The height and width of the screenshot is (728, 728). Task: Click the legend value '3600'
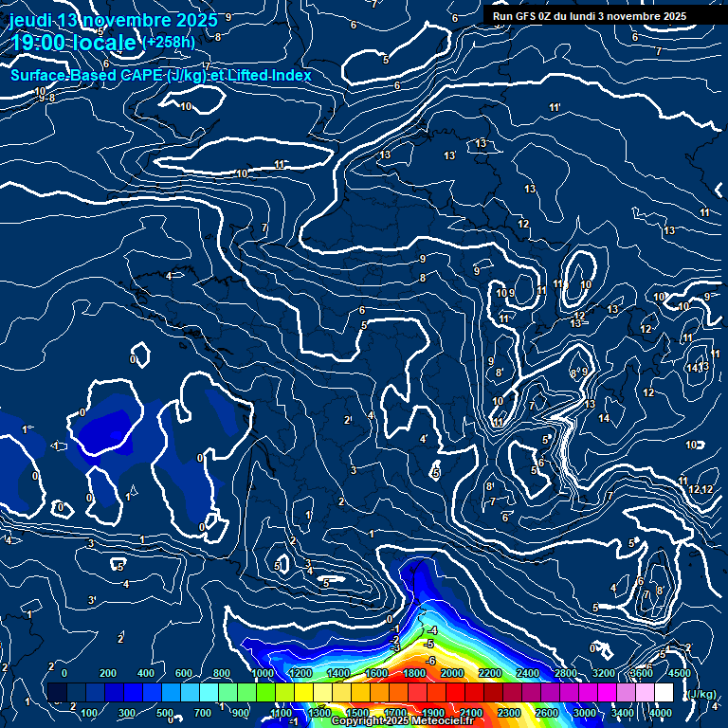click(642, 673)
